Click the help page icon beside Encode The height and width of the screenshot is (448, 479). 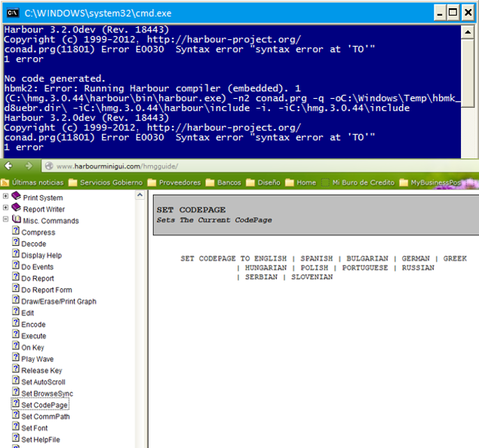[16, 322]
